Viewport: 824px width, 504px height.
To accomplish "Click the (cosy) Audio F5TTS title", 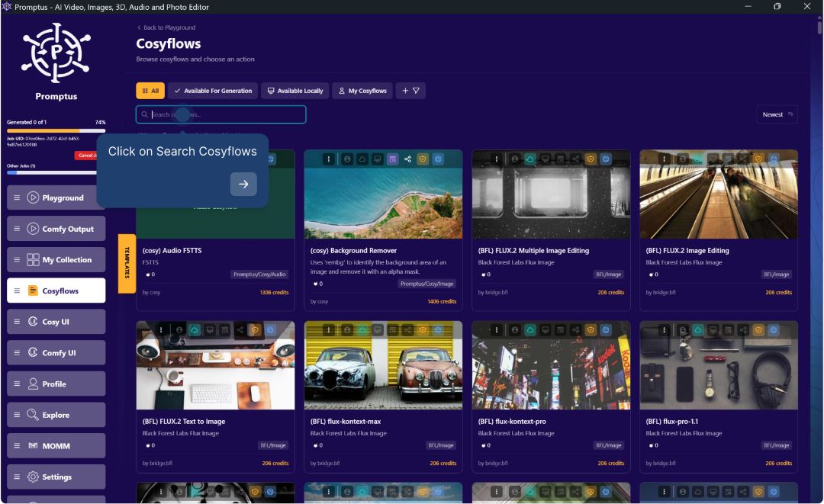I will [172, 250].
